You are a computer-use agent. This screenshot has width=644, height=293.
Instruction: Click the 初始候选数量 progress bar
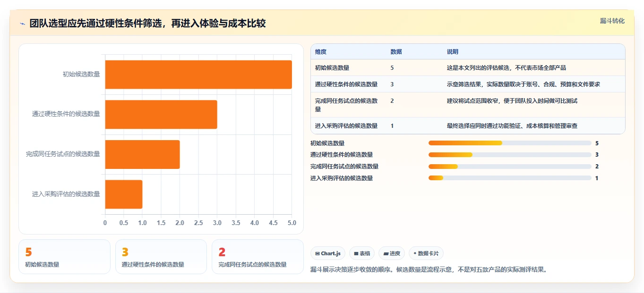[510, 143]
